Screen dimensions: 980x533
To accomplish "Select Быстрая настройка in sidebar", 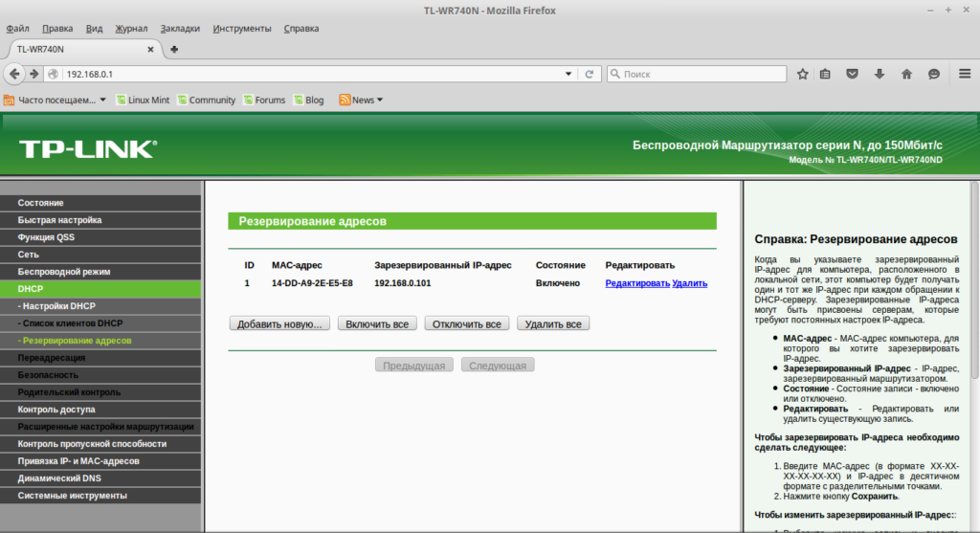I will click(100, 220).
